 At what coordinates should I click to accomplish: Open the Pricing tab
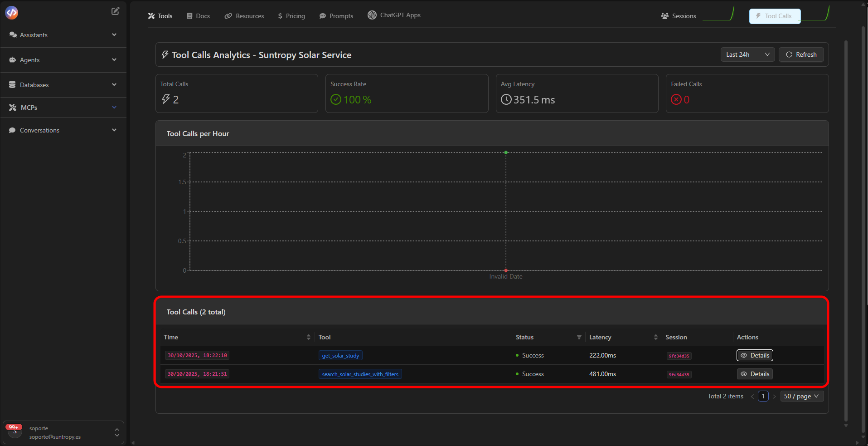pos(291,16)
